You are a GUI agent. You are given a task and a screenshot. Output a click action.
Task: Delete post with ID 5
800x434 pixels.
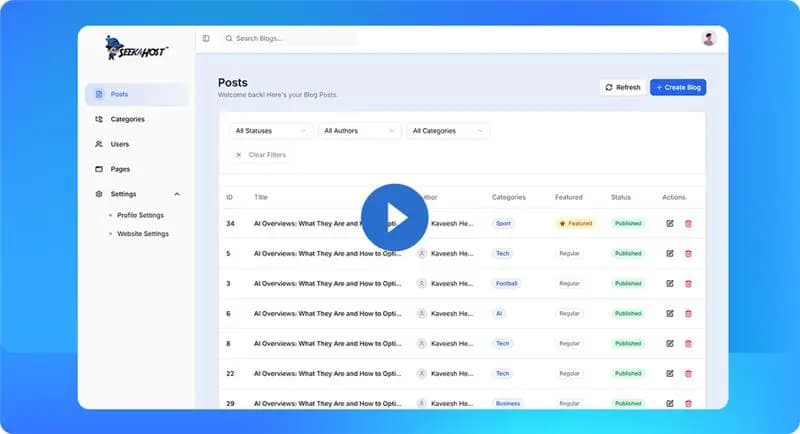tap(688, 253)
